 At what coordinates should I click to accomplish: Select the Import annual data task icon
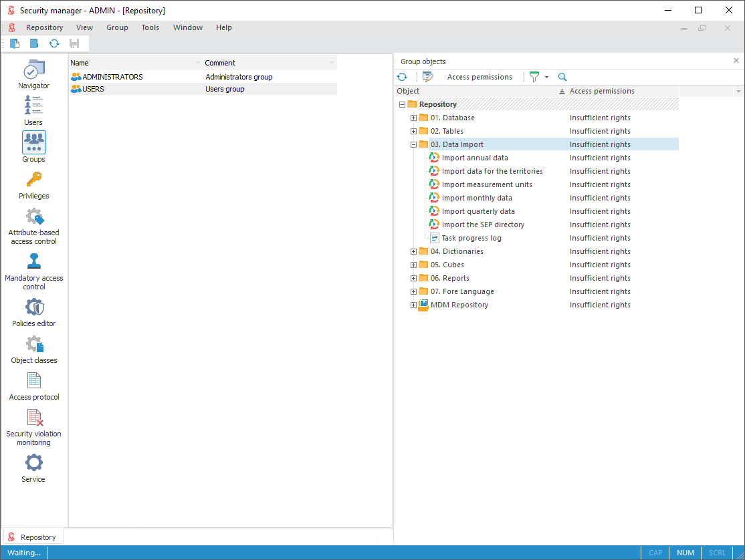(434, 158)
